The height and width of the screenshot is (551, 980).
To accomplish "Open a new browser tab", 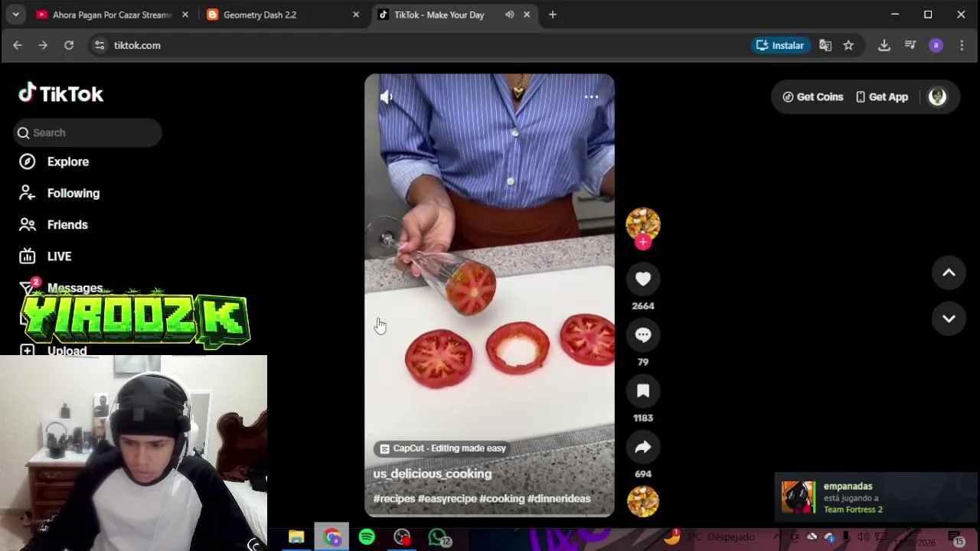I will coord(553,15).
